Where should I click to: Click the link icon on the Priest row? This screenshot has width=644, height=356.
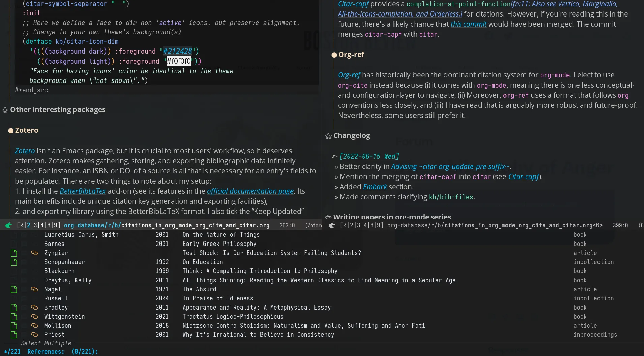coord(34,334)
